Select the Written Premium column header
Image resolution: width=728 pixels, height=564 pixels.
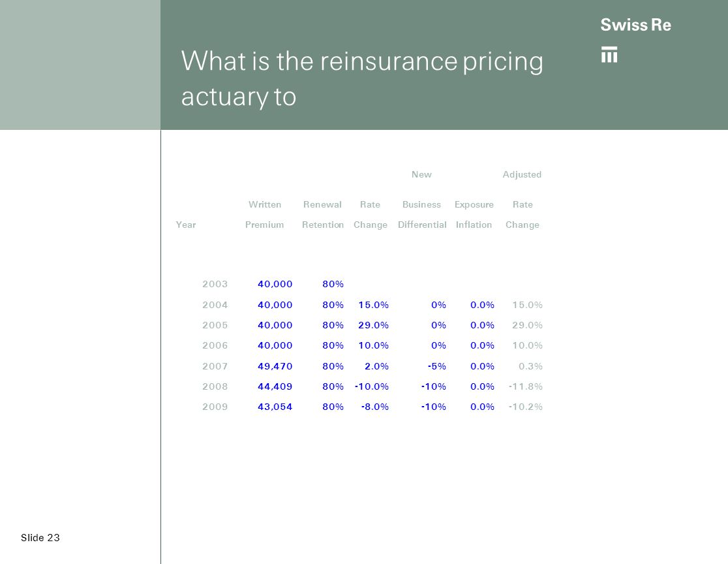click(265, 215)
